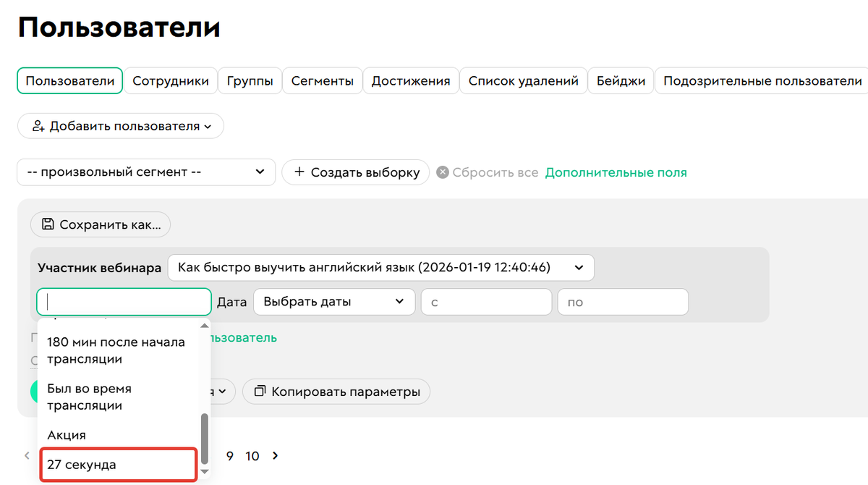Open the webinar selector showing английский язык webinar
The image size is (868, 485).
380,267
